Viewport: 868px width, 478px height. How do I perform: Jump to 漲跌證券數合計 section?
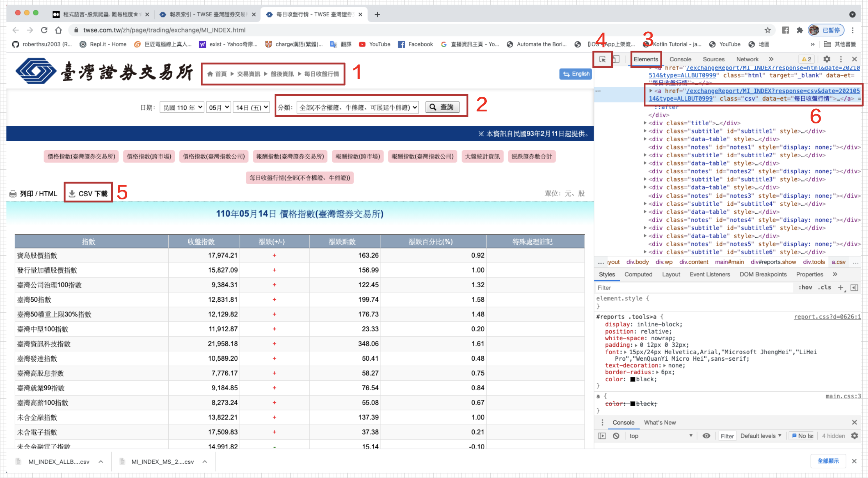(x=531, y=156)
